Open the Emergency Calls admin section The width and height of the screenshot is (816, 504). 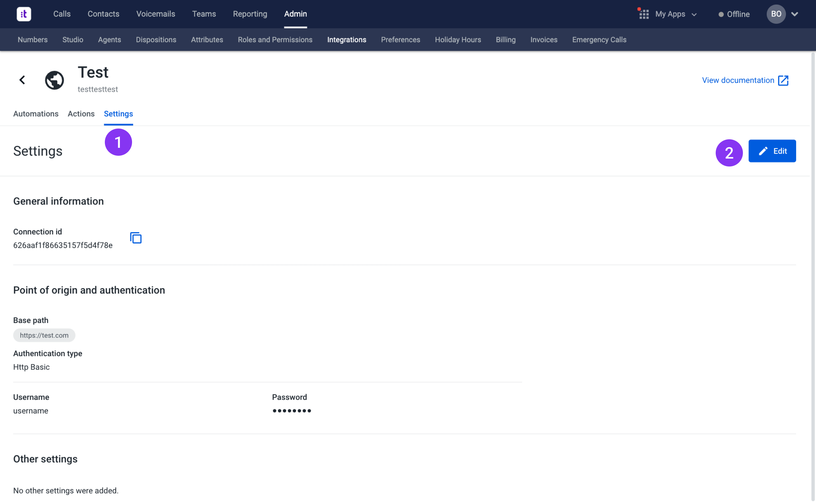coord(599,40)
